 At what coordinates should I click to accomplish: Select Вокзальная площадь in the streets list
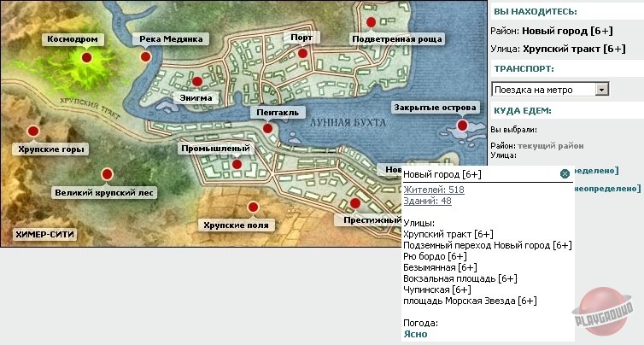pos(460,278)
